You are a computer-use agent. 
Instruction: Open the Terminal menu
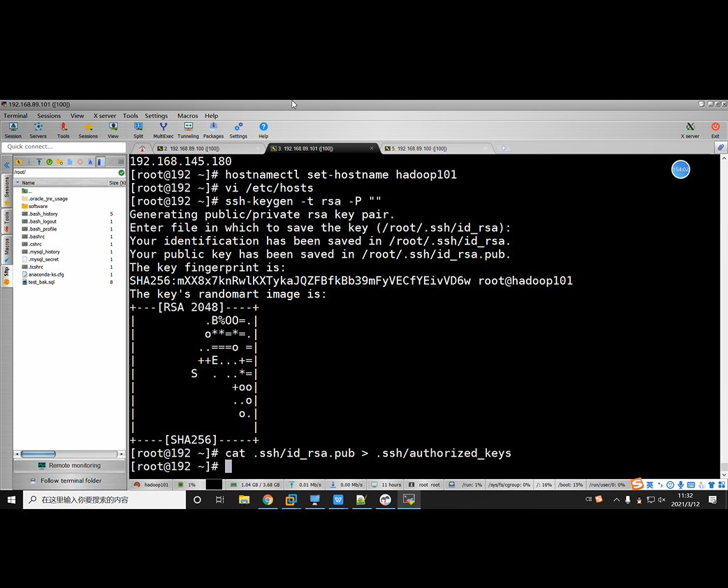15,115
